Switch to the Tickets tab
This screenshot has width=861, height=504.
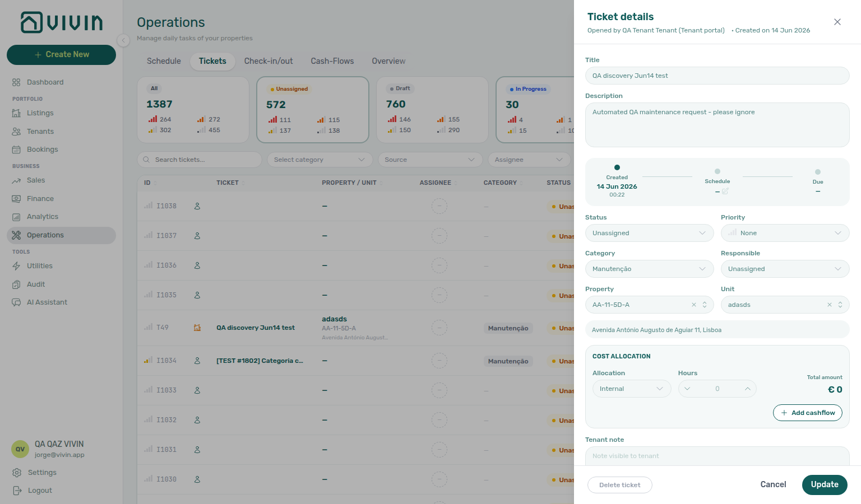tap(212, 61)
